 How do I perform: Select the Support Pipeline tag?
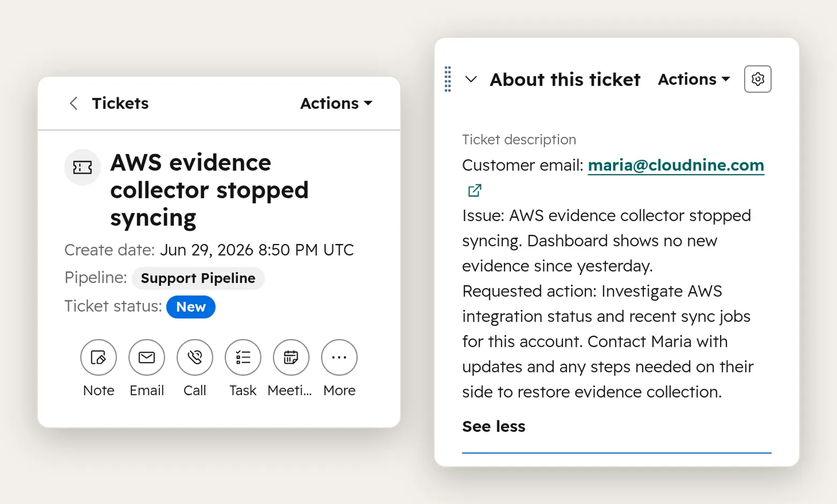[198, 278]
